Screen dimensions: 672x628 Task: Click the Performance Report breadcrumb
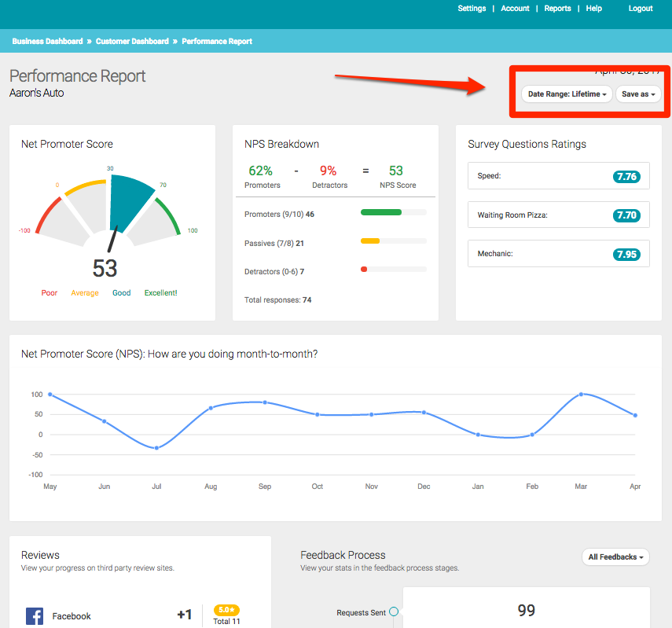coord(216,41)
